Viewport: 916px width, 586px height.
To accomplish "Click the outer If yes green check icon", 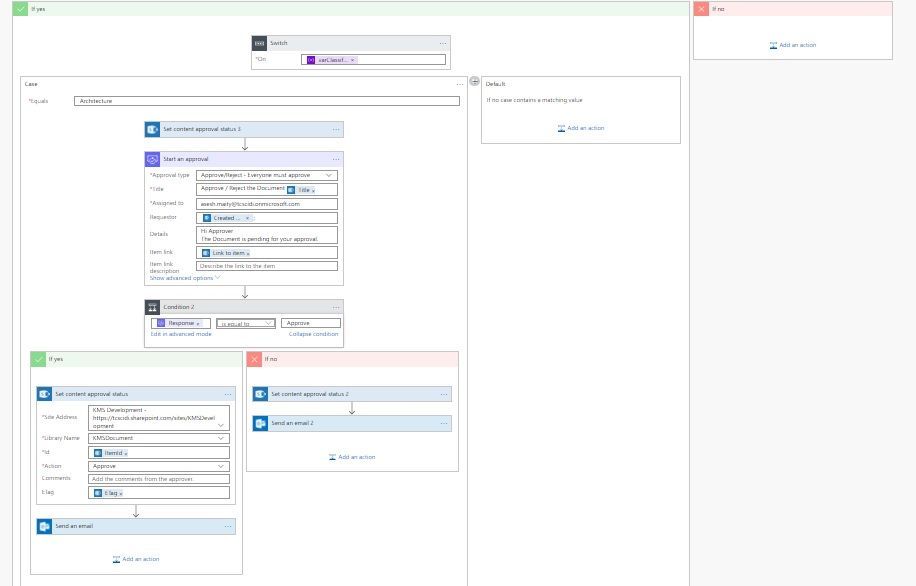I will 20,9.
